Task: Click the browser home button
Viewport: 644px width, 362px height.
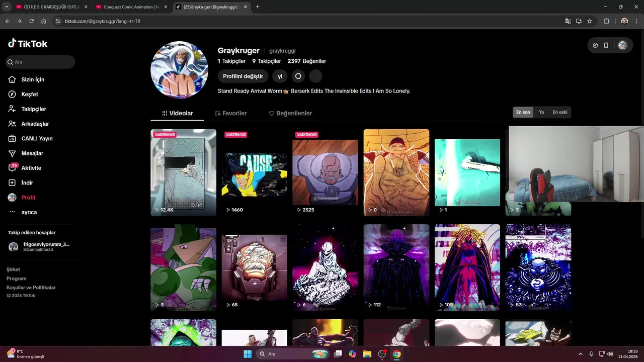Action: (44, 21)
